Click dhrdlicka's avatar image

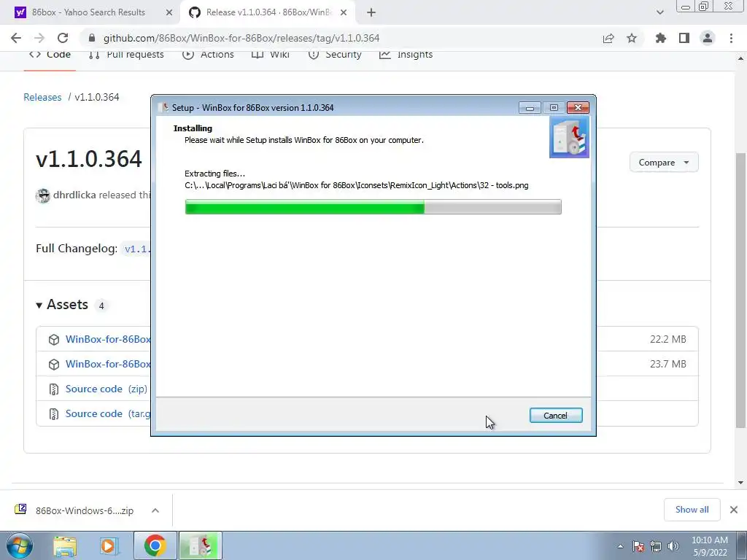click(x=43, y=195)
